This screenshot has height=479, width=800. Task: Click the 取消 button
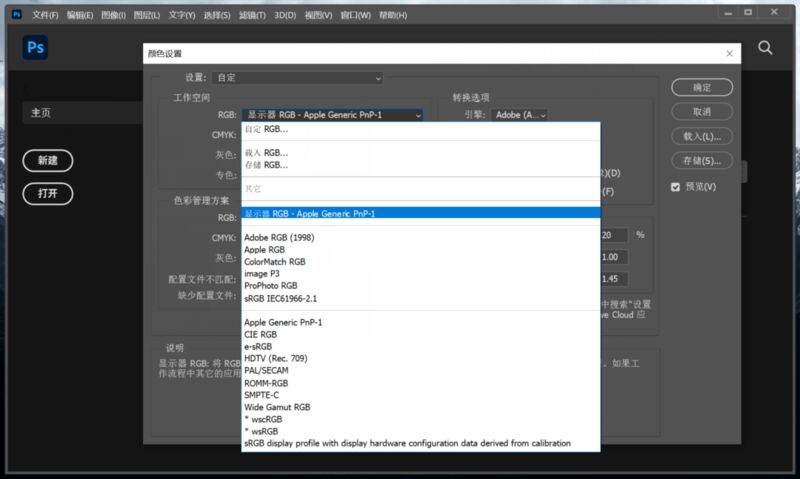702,112
